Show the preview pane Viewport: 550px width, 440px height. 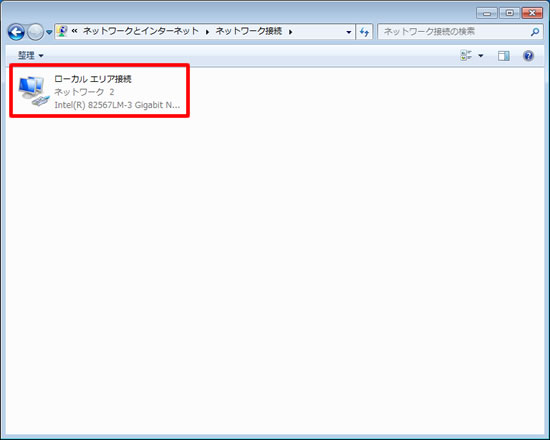pos(504,56)
